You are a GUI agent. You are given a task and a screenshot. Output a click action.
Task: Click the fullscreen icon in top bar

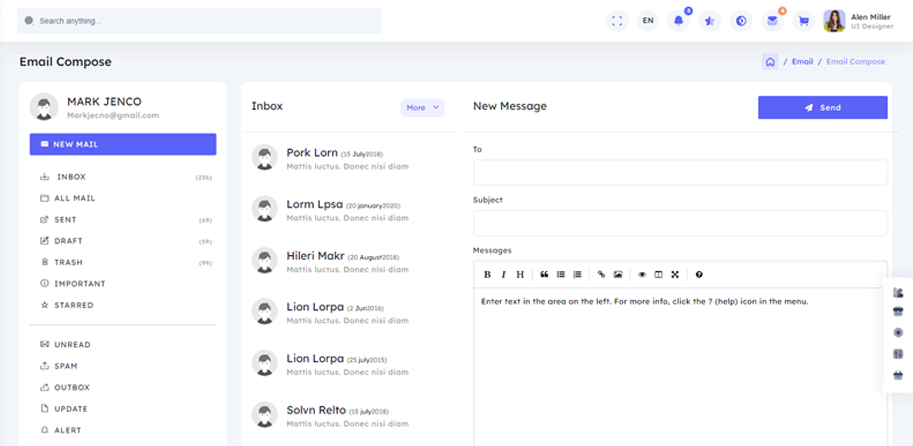click(617, 20)
